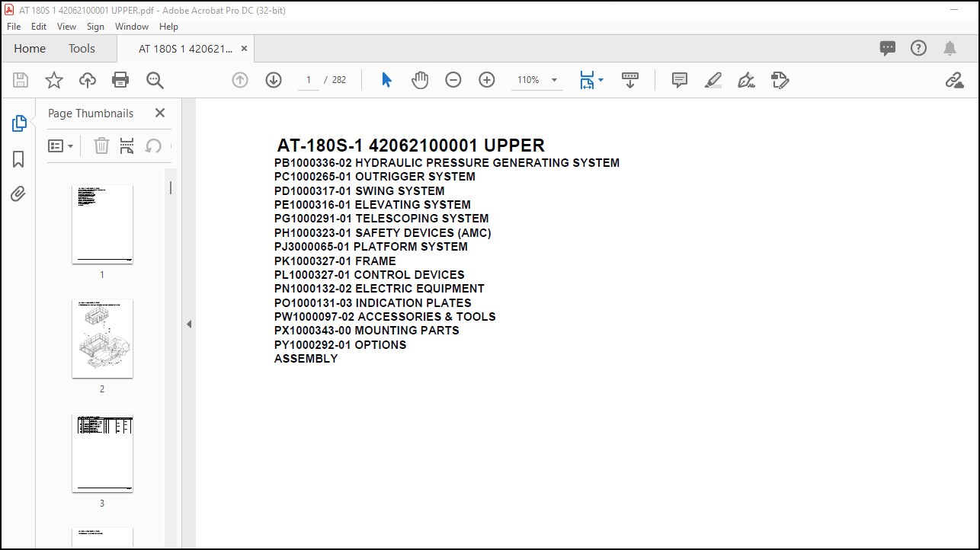Click the PG1000291-01 TELESCOPING SYSTEM entry
The image size is (980, 550).
[x=382, y=219]
